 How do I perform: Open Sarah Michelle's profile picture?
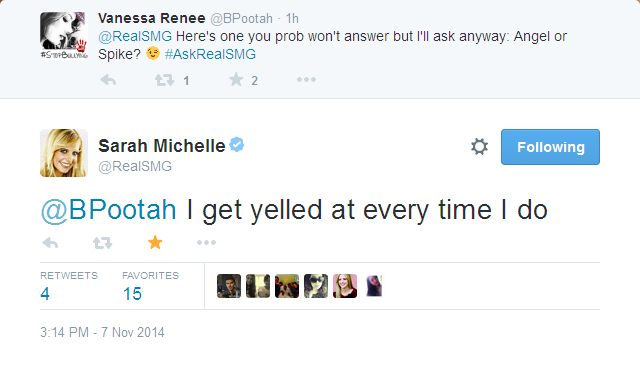[x=64, y=153]
